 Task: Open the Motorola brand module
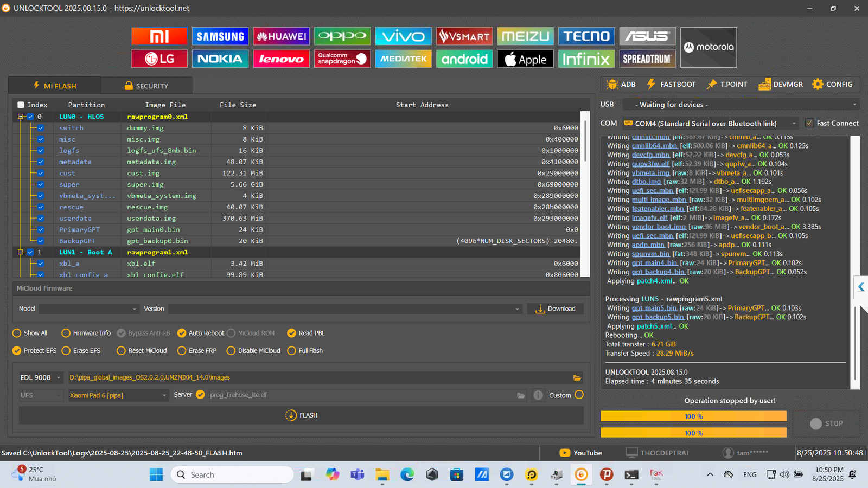click(x=709, y=48)
